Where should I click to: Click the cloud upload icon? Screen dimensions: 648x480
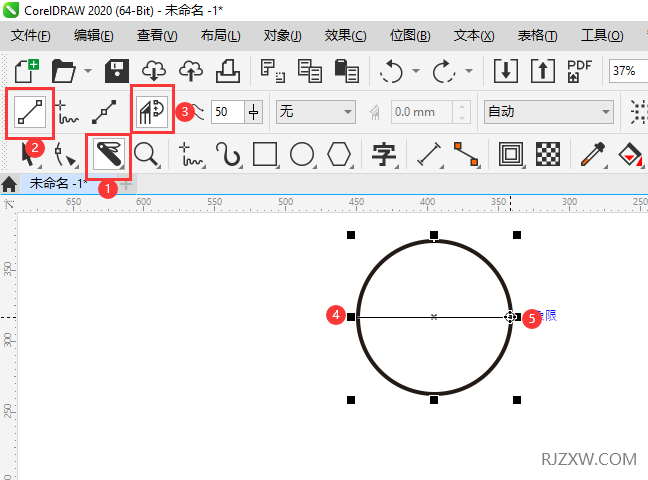pyautogui.click(x=191, y=71)
